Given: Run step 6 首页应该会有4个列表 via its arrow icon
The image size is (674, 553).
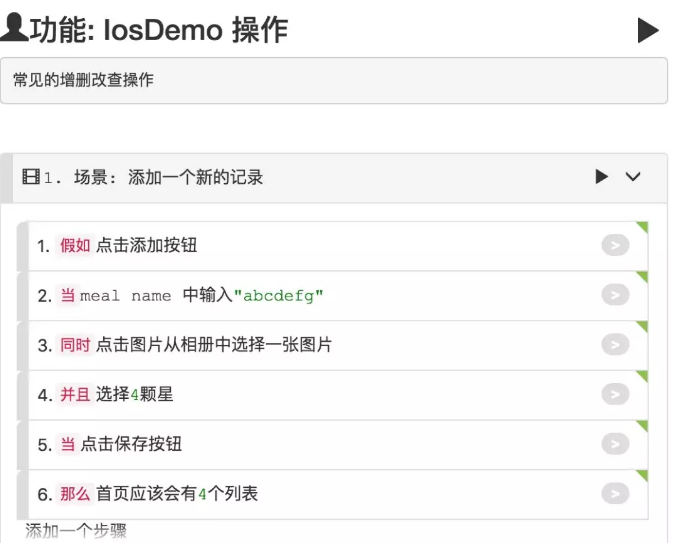Looking at the screenshot, I should (615, 494).
